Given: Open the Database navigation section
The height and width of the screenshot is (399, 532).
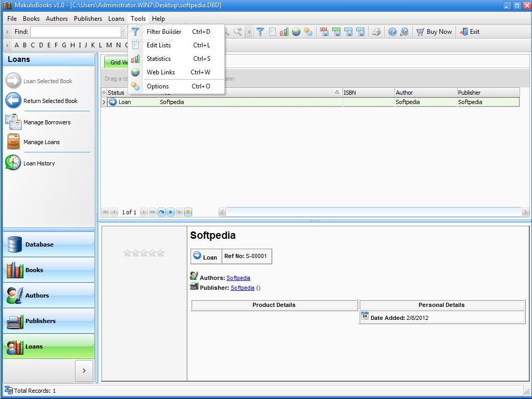Looking at the screenshot, I should pos(49,244).
